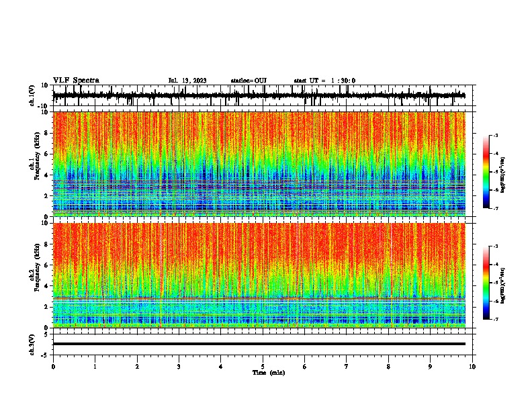Screen dimensions: 532x411
Task: Click the 3 tick label on Time axis
Action: pyautogui.click(x=179, y=367)
